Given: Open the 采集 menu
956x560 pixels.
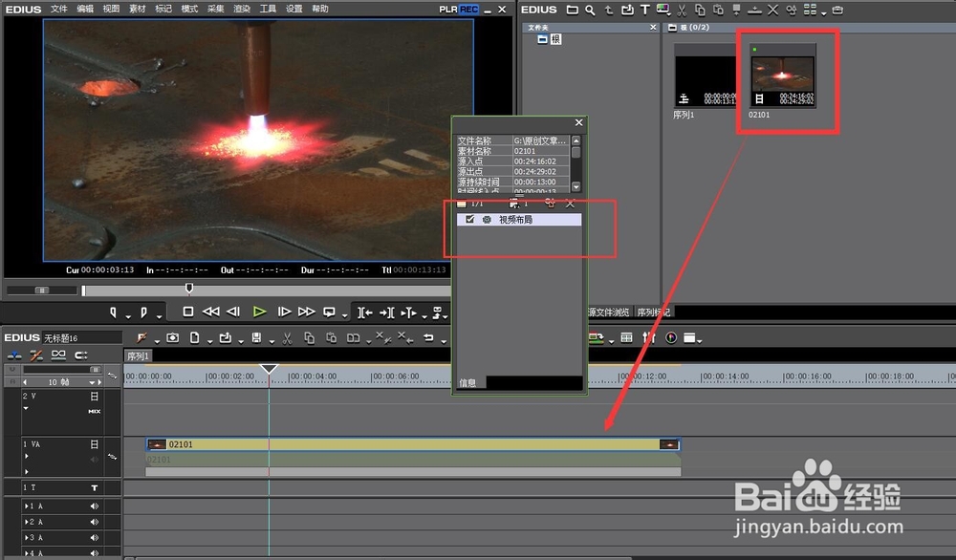Looking at the screenshot, I should tap(216, 10).
